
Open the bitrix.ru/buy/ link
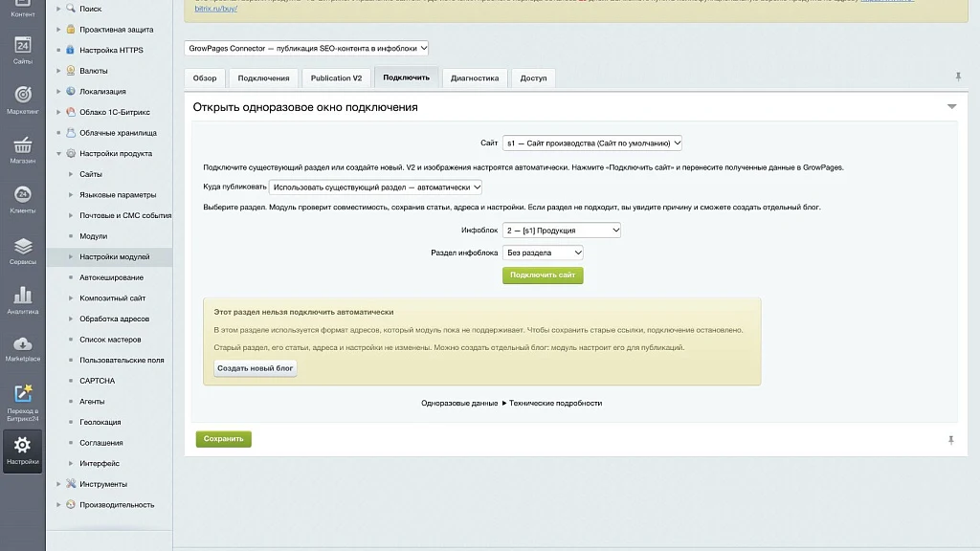coord(215,9)
